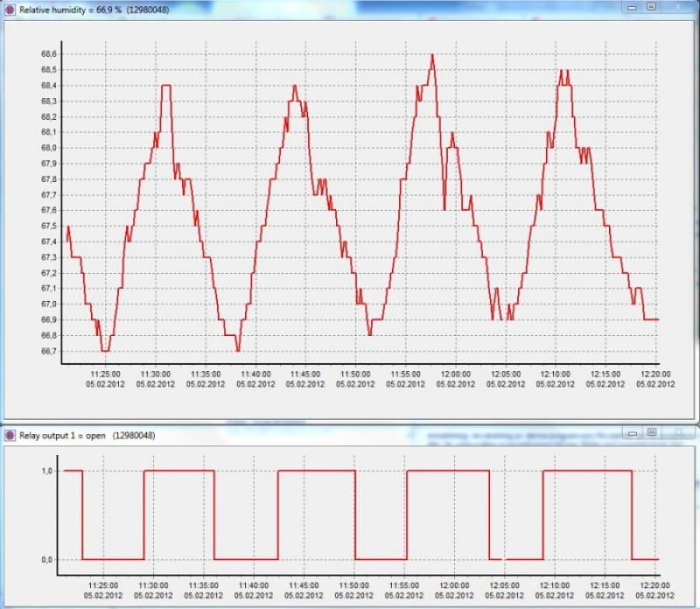Close the Relay output 1 window

coord(678,432)
